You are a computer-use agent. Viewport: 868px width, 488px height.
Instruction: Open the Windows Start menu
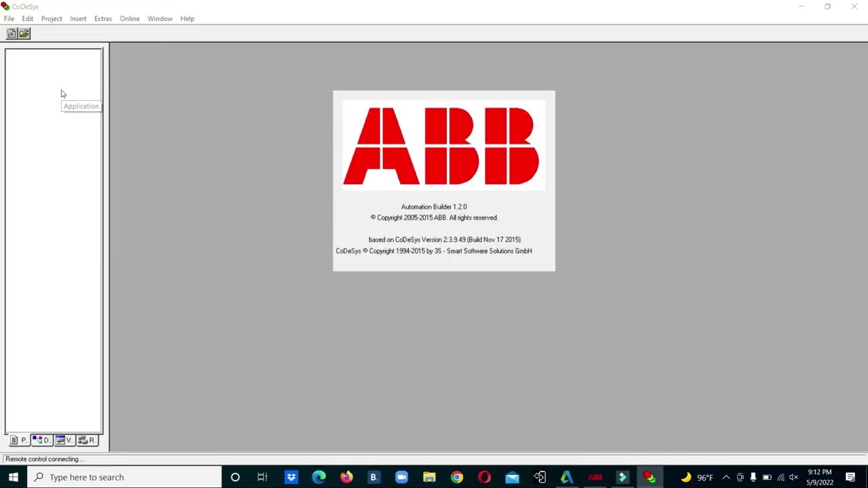pos(14,477)
